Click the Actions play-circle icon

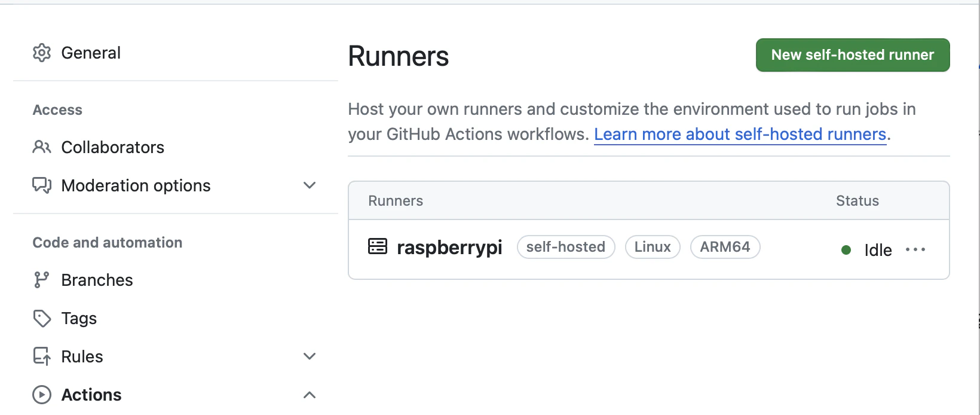[x=42, y=395]
